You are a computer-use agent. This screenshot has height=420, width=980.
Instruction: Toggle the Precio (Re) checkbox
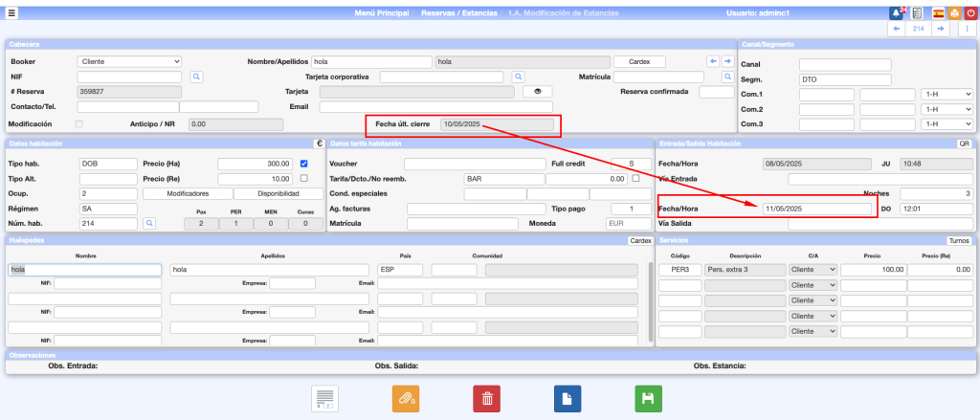(304, 178)
